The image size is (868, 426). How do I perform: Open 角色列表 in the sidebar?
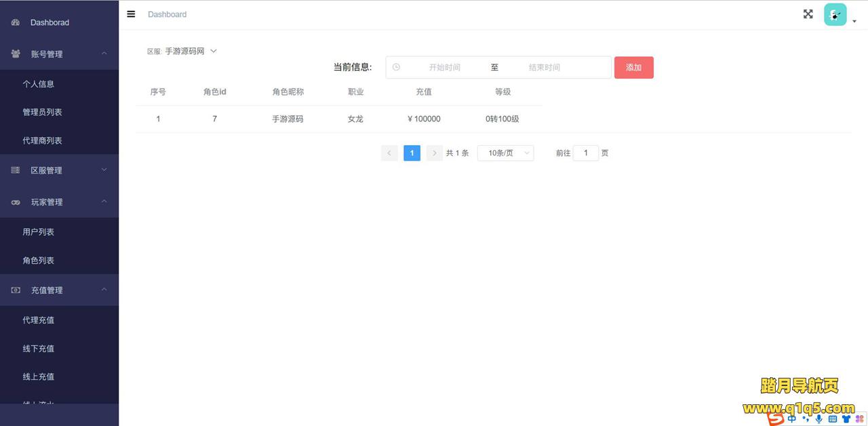pyautogui.click(x=39, y=260)
